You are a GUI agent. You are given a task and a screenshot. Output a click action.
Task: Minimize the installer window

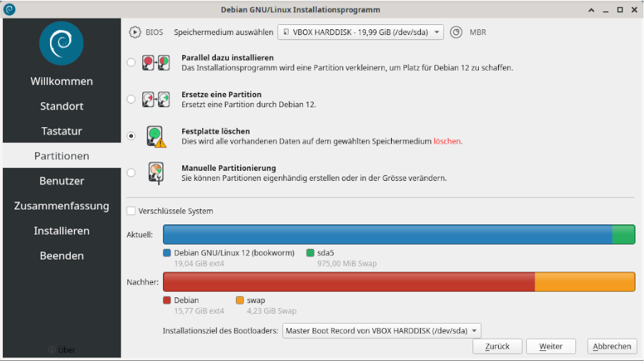click(605, 9)
